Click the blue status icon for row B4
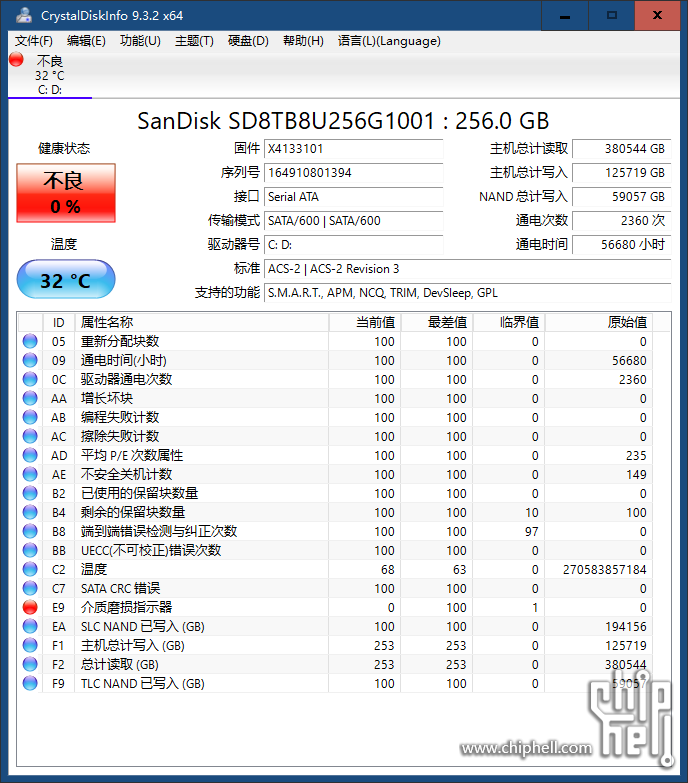Viewport: 688px width, 783px height. pyautogui.click(x=30, y=512)
